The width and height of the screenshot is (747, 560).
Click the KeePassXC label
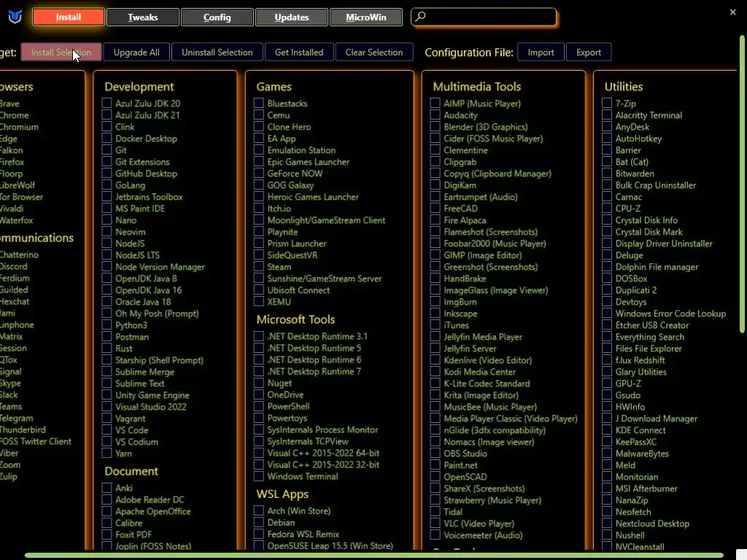[635, 442]
